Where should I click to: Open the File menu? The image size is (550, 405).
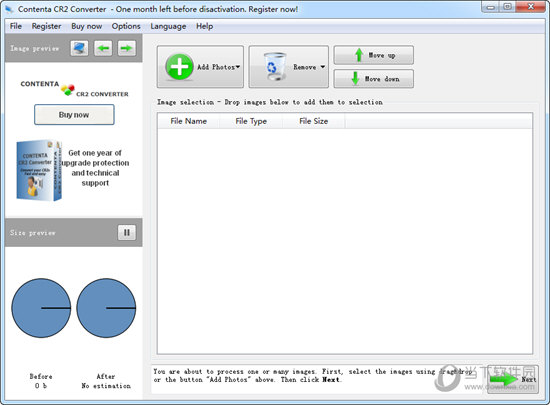pos(16,26)
